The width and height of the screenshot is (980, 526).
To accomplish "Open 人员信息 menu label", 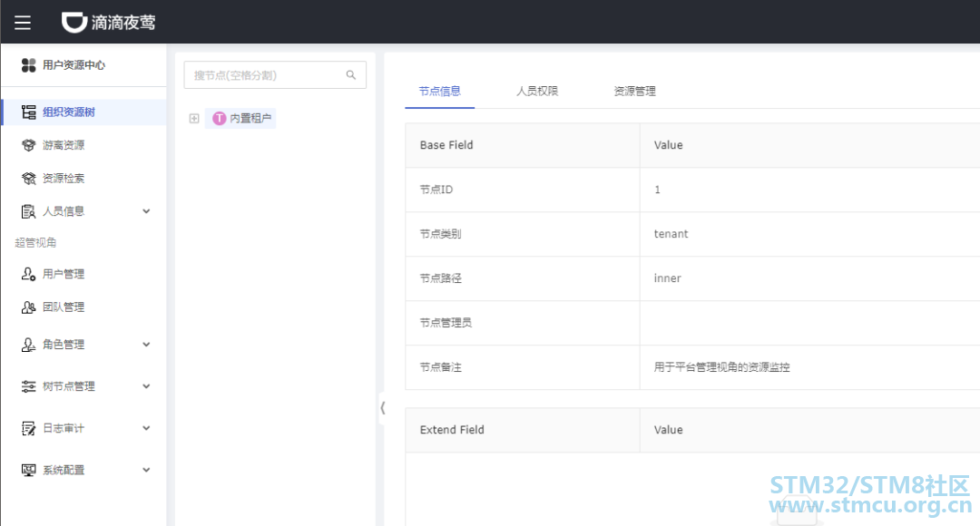I will click(64, 211).
